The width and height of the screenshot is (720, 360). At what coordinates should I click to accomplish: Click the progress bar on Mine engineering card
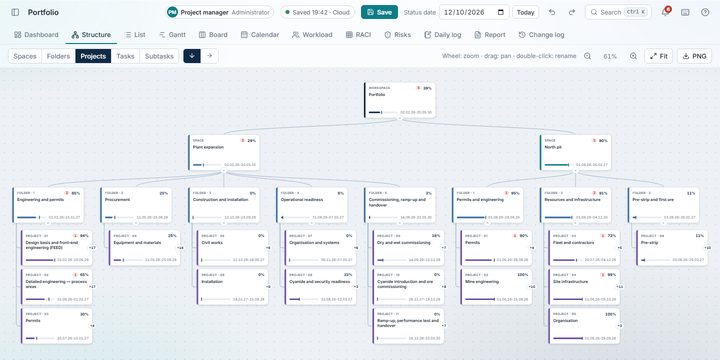(x=480, y=299)
